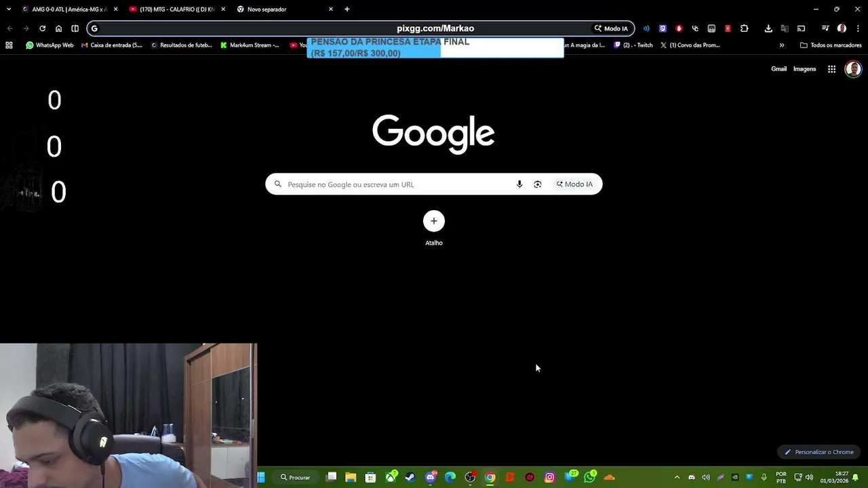Go back to previous page

tap(9, 28)
